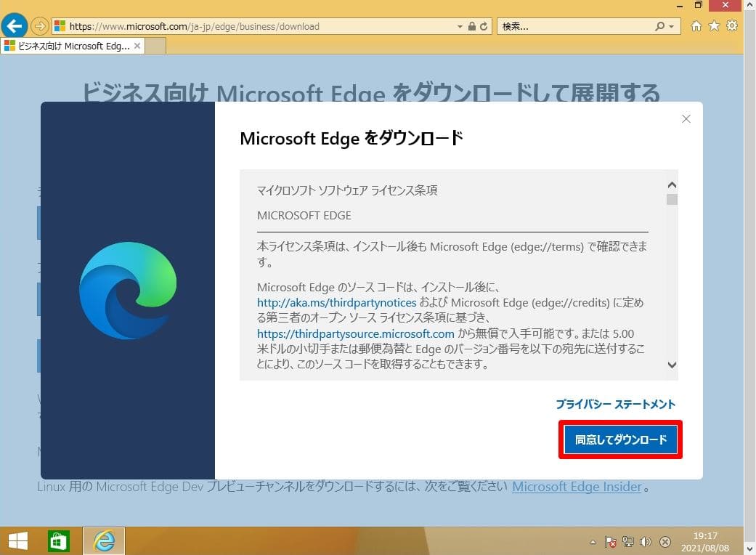This screenshot has width=756, height=555.
Task: Click the マイクロソフト ソフトウェア ライセンス条項 text
Action: pyautogui.click(x=347, y=190)
